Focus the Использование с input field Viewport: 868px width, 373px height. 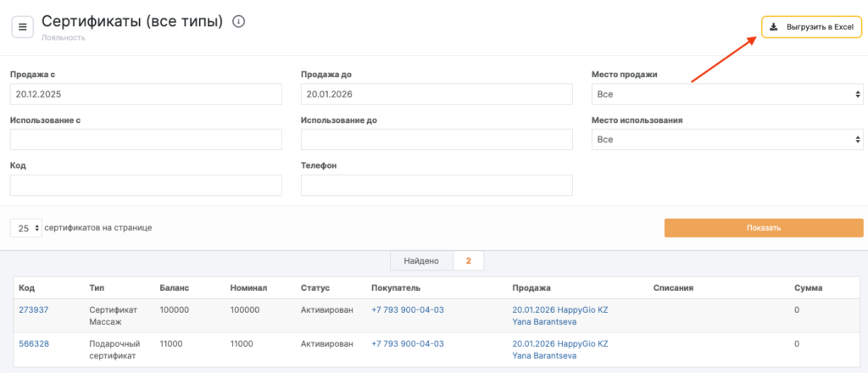click(146, 139)
